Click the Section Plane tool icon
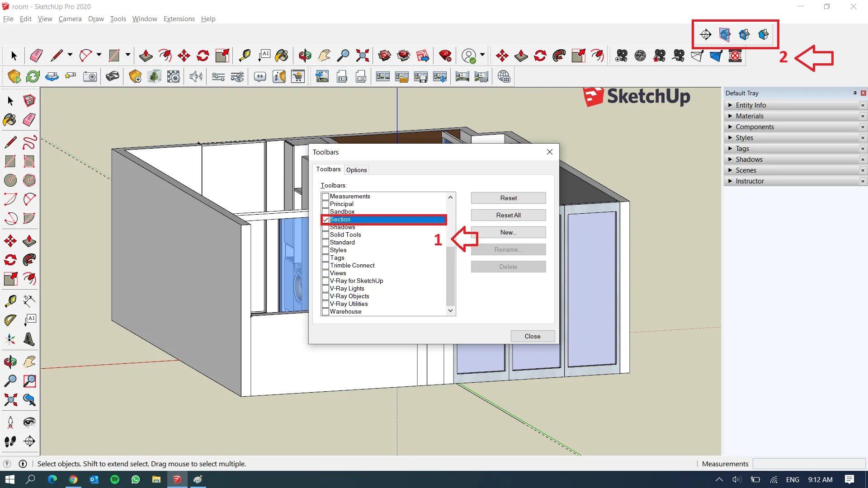 coord(705,34)
